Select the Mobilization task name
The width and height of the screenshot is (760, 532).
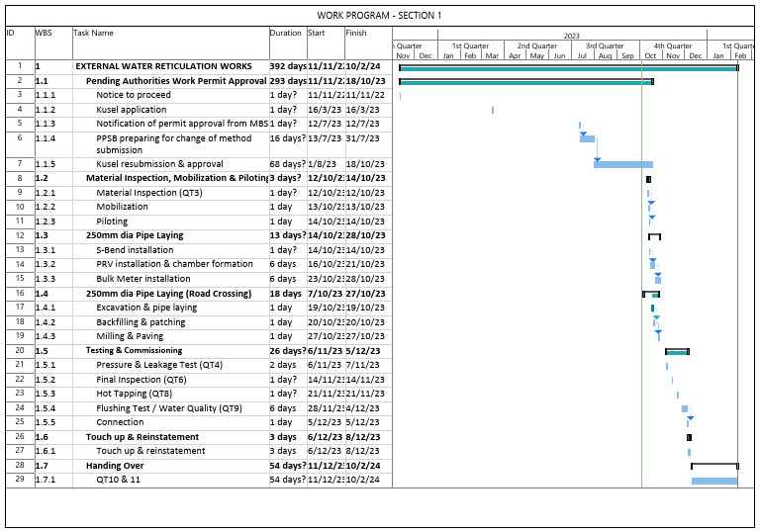pos(122,207)
